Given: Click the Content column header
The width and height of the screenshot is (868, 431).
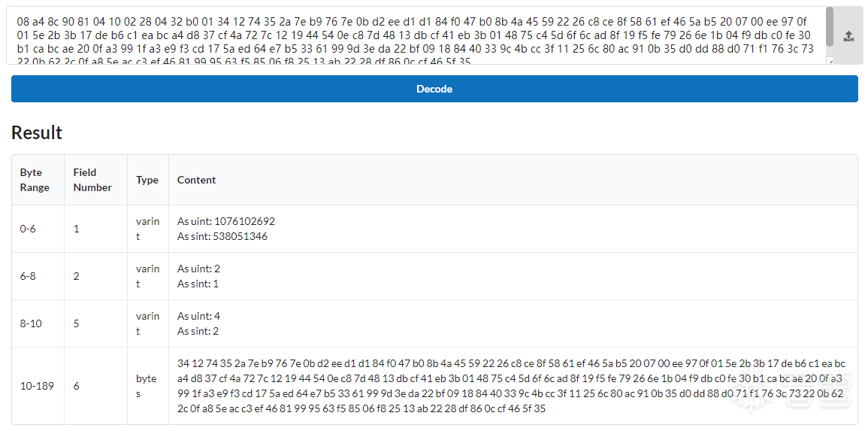Looking at the screenshot, I should (197, 180).
